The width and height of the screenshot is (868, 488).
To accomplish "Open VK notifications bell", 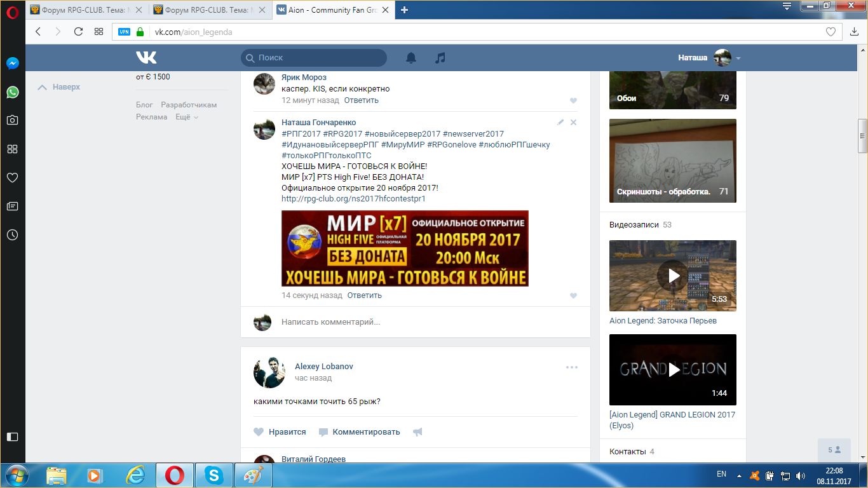I will (x=411, y=58).
